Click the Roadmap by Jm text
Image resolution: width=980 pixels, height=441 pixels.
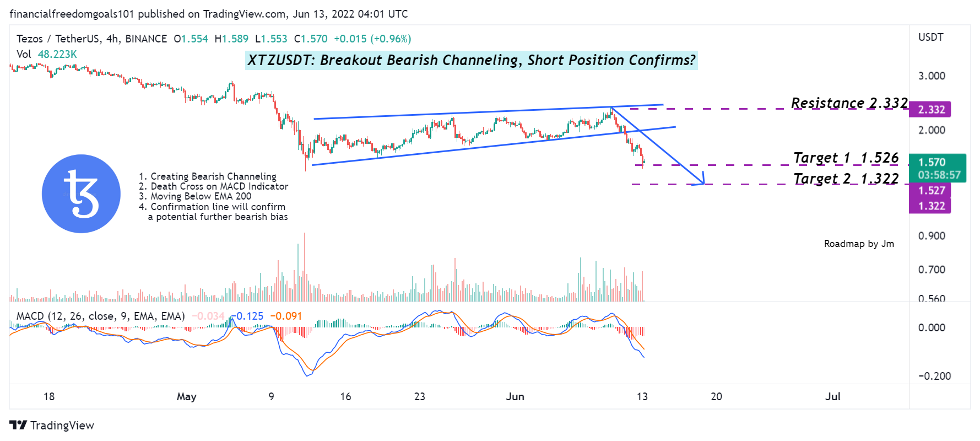pos(859,244)
